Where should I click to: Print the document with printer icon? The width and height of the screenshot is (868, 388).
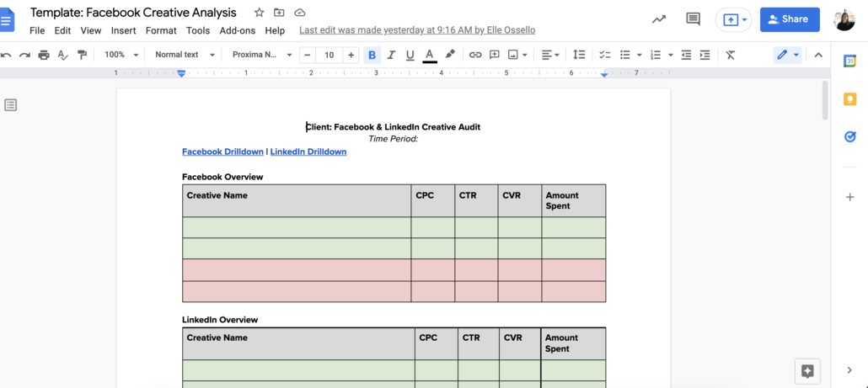(x=44, y=55)
